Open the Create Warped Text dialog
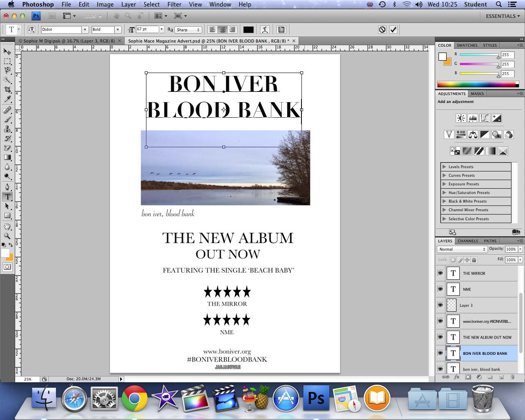The image size is (525, 420). point(265,30)
